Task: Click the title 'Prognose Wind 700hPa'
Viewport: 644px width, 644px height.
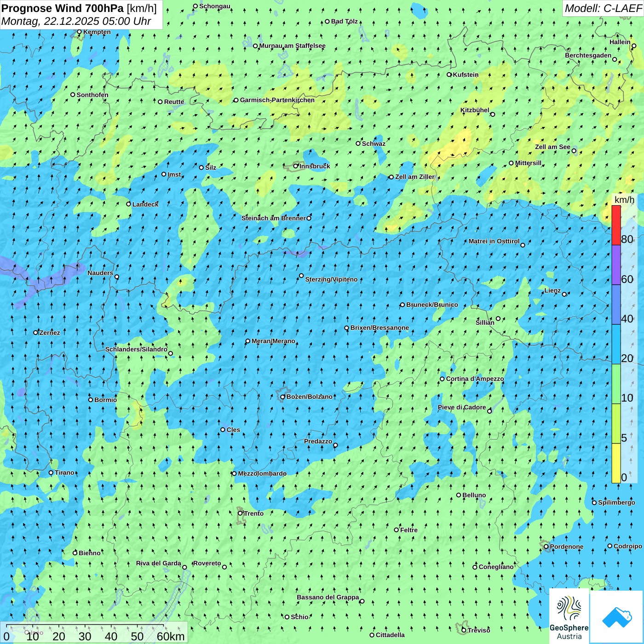Action: [x=63, y=8]
